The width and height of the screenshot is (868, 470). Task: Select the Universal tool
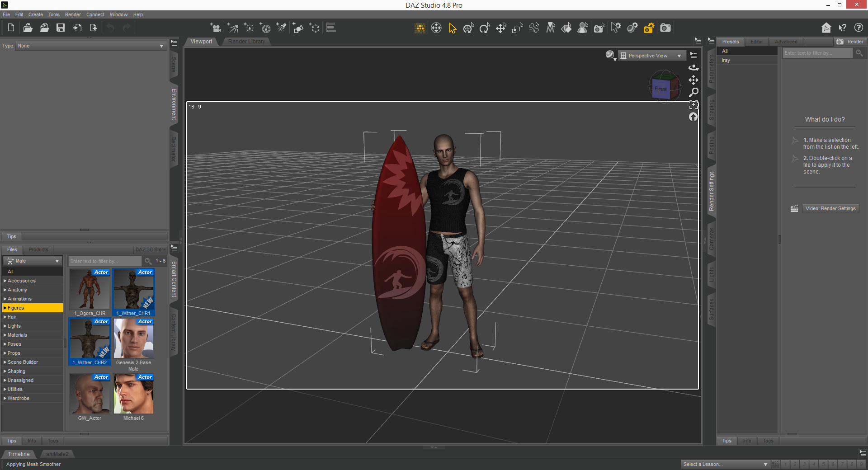[468, 28]
